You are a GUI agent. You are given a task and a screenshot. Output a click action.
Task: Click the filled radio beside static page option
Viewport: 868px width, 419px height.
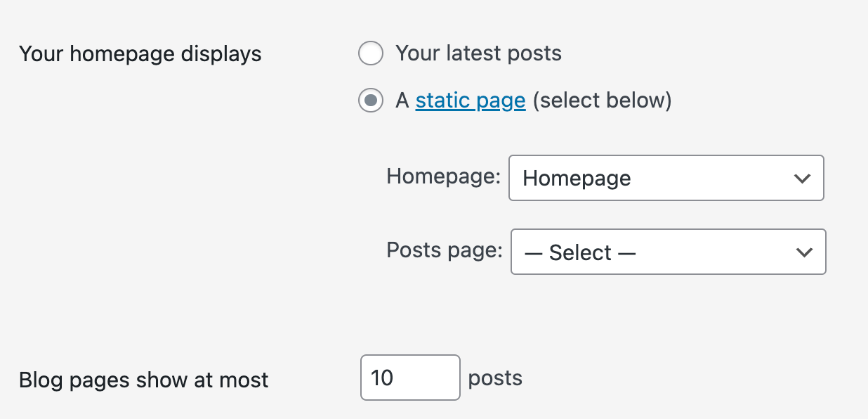coord(370,100)
